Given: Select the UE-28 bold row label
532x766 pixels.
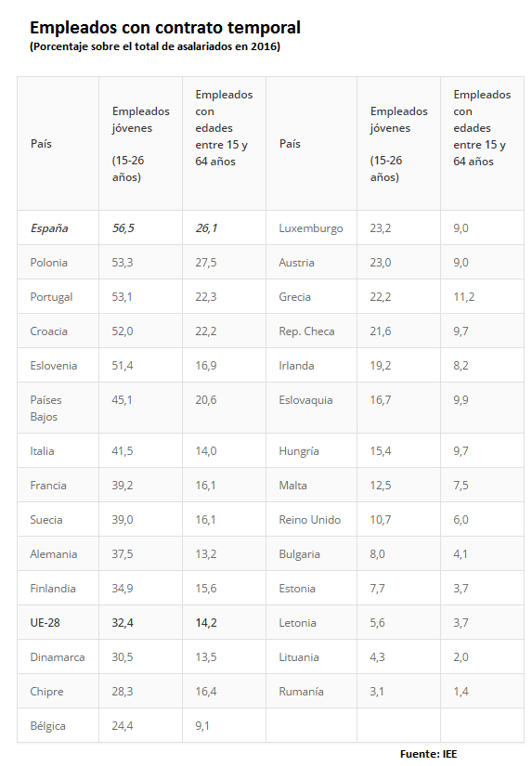Looking at the screenshot, I should pyautogui.click(x=45, y=623).
